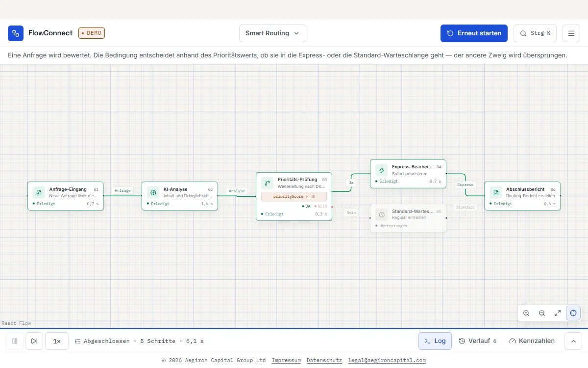Click the KI-Analyse brain icon
The width and height of the screenshot is (588, 368).
click(153, 192)
